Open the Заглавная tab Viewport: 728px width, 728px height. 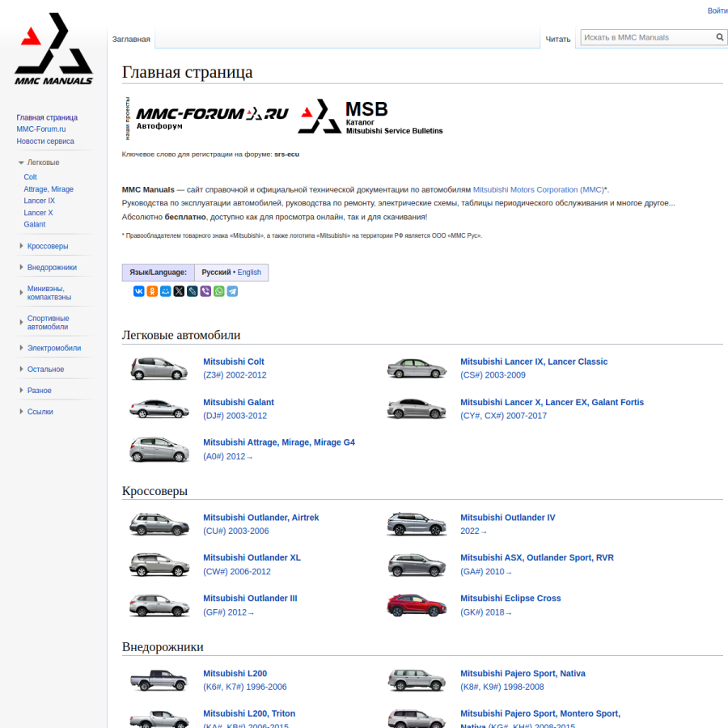coord(131,40)
